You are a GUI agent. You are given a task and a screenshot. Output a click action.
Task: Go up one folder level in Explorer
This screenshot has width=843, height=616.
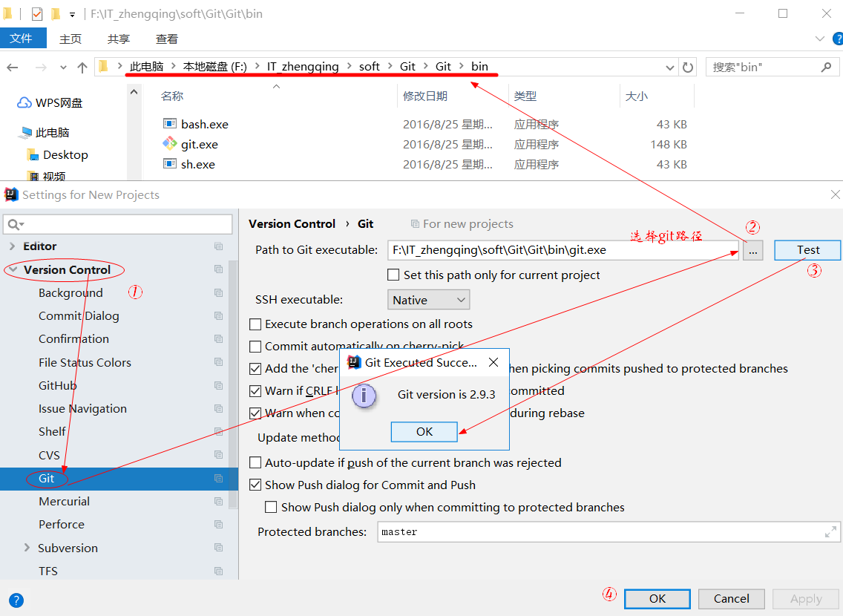(82, 68)
